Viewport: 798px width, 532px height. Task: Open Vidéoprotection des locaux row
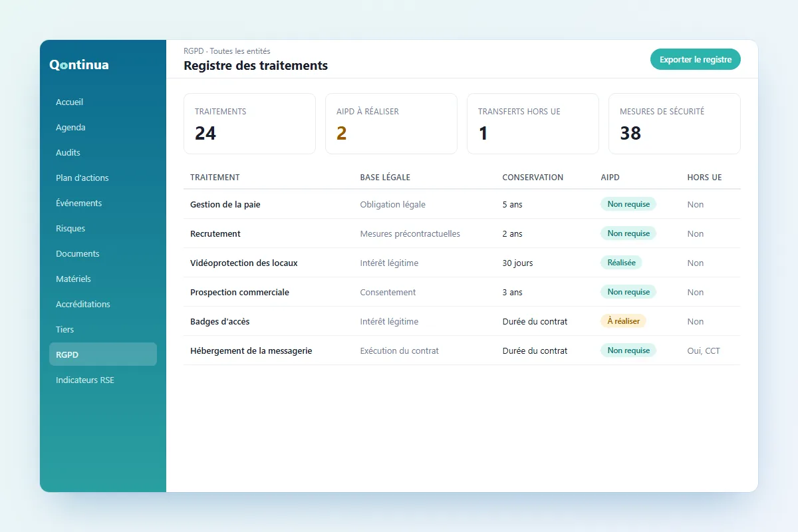pyautogui.click(x=462, y=263)
